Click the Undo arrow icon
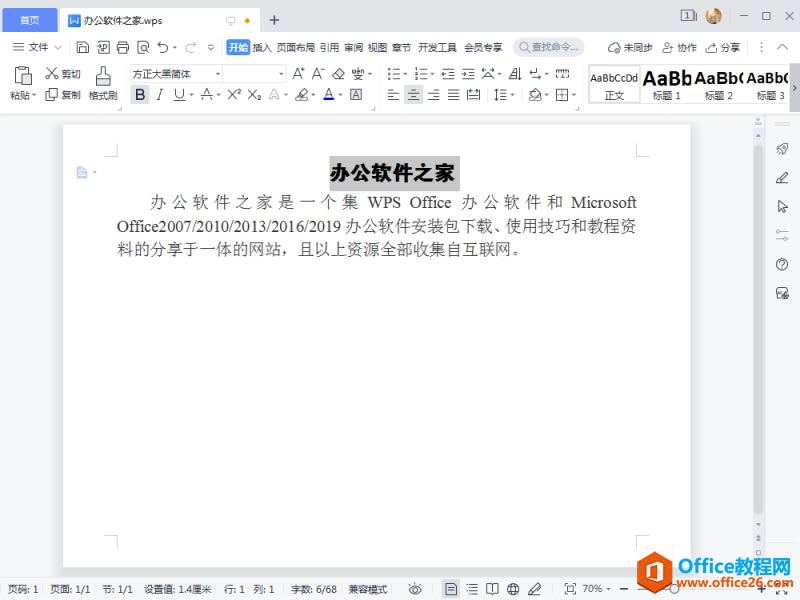Image resolution: width=800 pixels, height=600 pixels. [163, 47]
